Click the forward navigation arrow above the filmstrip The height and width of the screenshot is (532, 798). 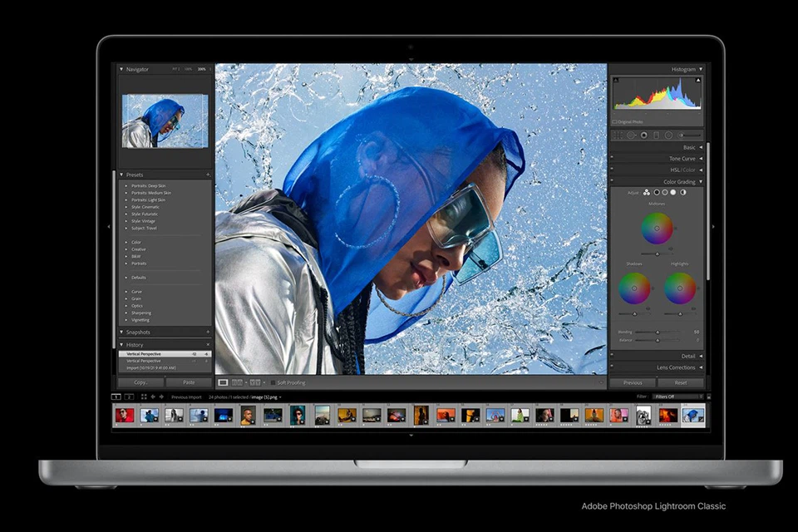pyautogui.click(x=161, y=397)
